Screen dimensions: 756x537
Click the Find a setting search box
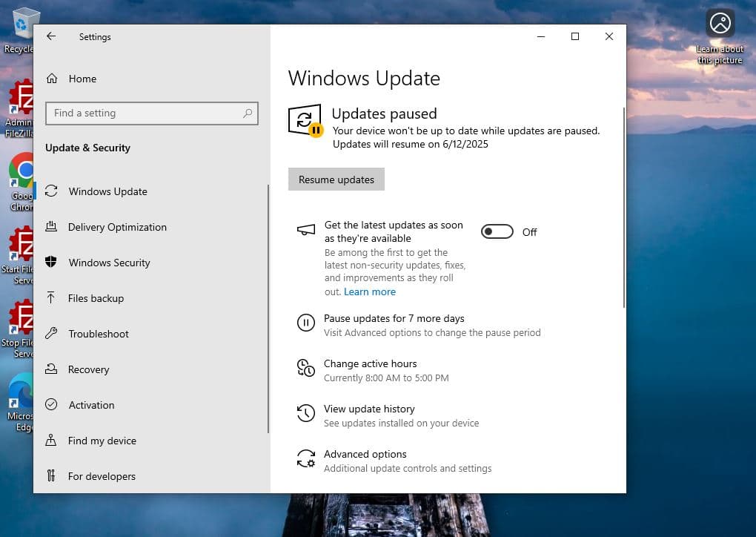(145, 113)
